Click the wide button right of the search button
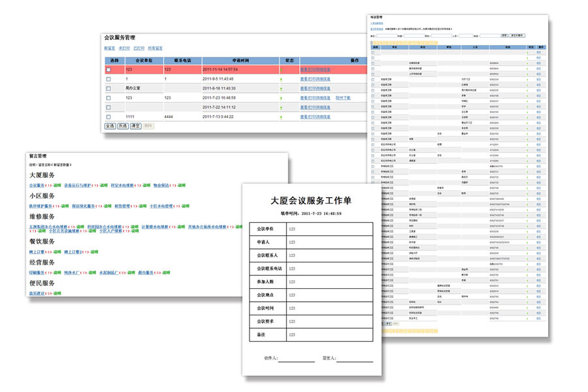Image resolution: width=588 pixels, height=392 pixels. click(x=517, y=36)
